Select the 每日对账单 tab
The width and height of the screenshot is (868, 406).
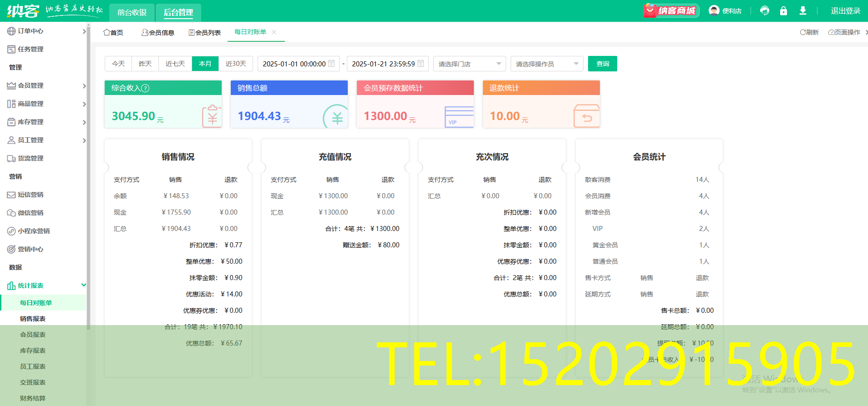point(250,32)
